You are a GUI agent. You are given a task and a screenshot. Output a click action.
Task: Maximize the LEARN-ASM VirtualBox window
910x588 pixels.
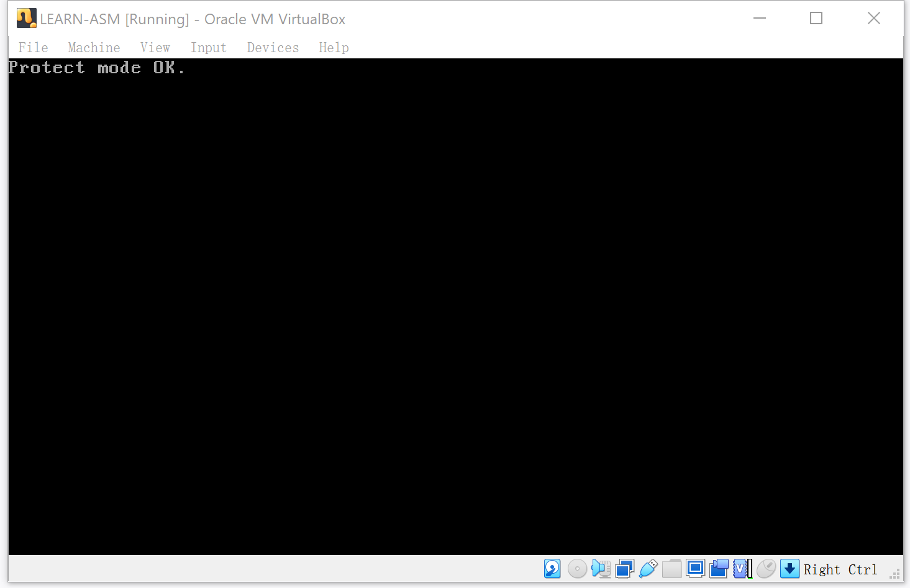(x=816, y=19)
